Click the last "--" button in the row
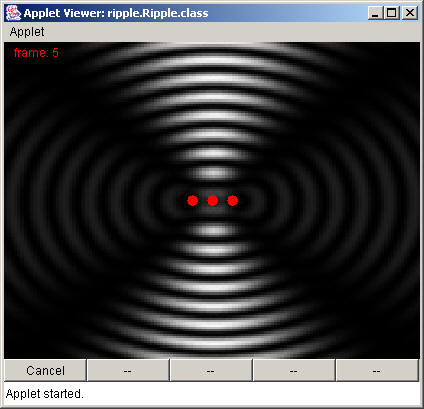 pyautogui.click(x=377, y=370)
